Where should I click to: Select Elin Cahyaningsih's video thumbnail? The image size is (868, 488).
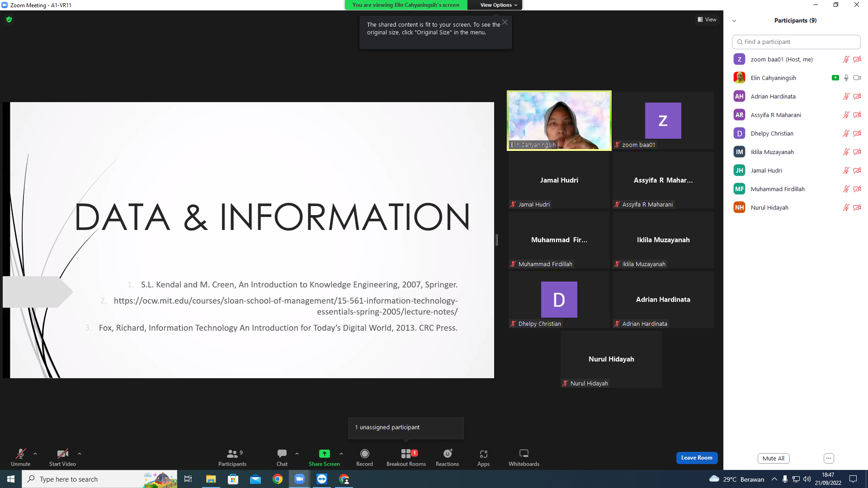point(559,121)
